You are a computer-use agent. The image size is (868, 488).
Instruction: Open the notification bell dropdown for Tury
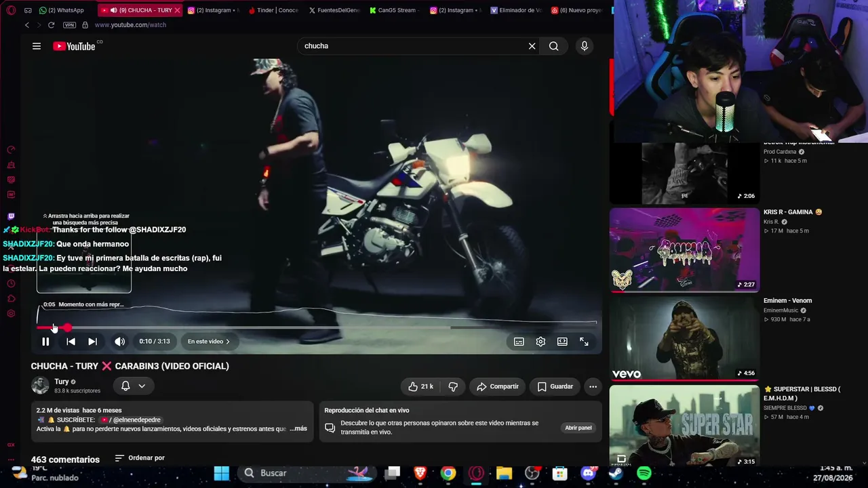coord(134,386)
